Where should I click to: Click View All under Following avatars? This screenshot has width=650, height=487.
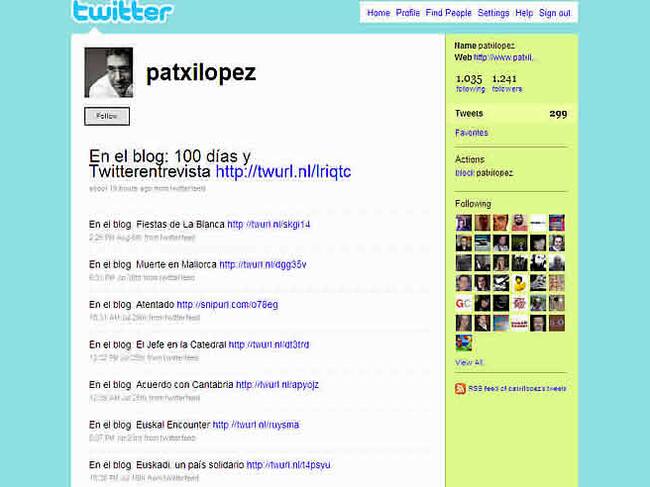click(469, 362)
